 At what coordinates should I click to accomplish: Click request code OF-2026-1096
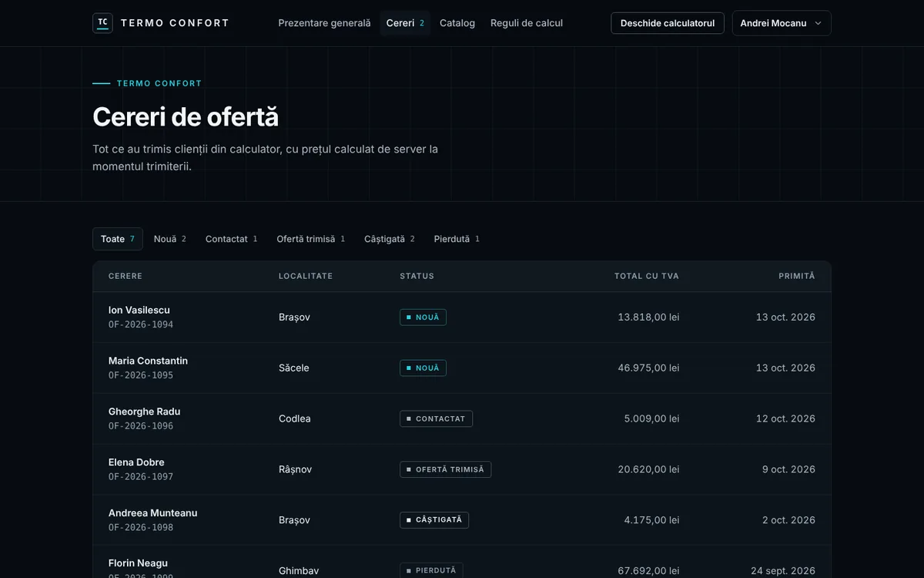[141, 426]
